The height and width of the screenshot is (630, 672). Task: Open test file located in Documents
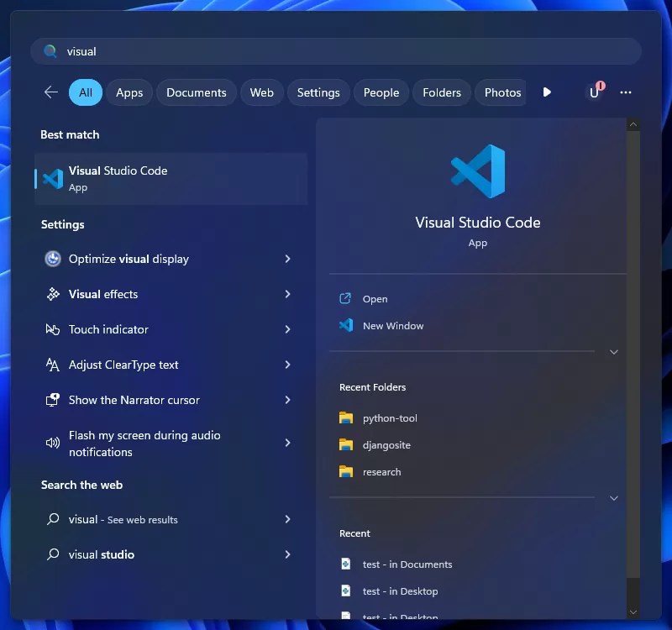pos(407,564)
